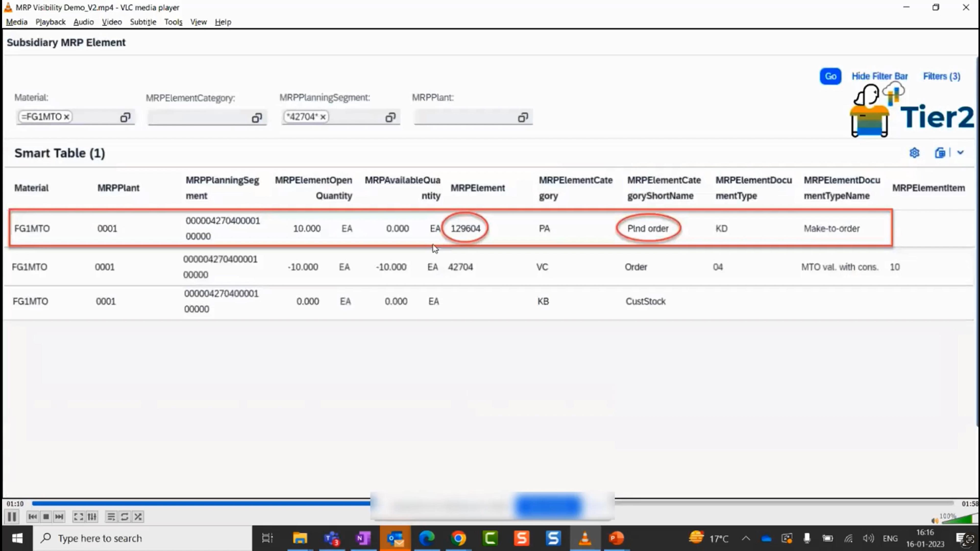Screen dimensions: 980x551
Task: Skip to previous media track
Action: pos(33,517)
